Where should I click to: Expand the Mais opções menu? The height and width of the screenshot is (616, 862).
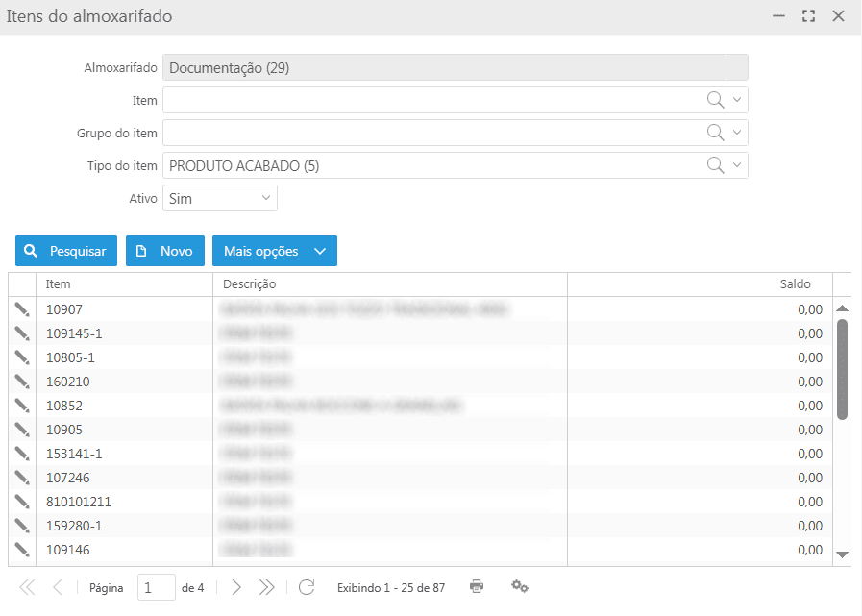(x=274, y=251)
